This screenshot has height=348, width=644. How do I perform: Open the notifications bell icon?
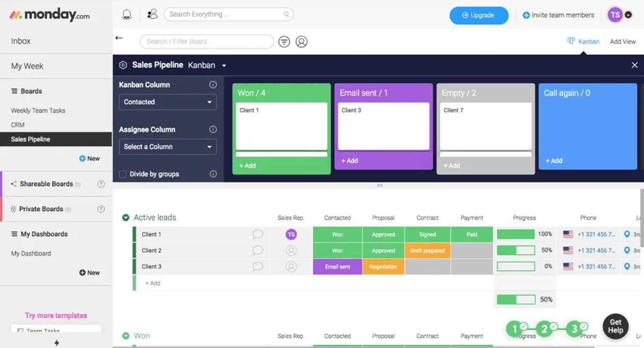pos(127,15)
